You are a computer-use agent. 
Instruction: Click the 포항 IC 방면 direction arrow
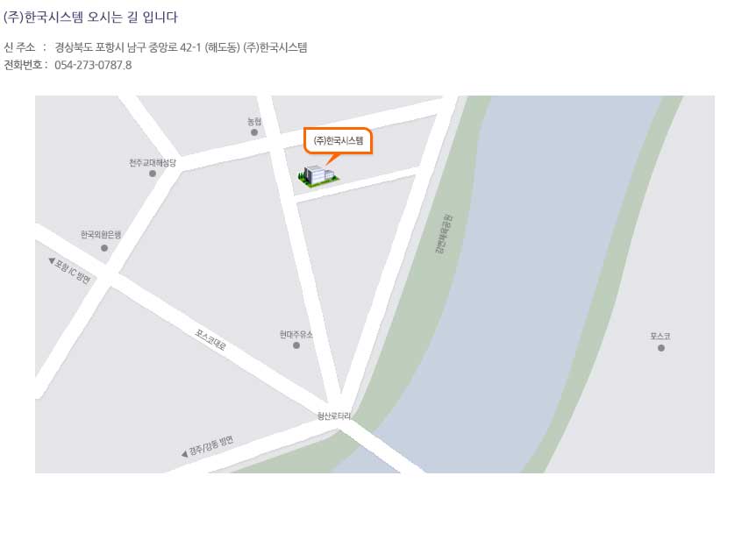[x=52, y=260]
